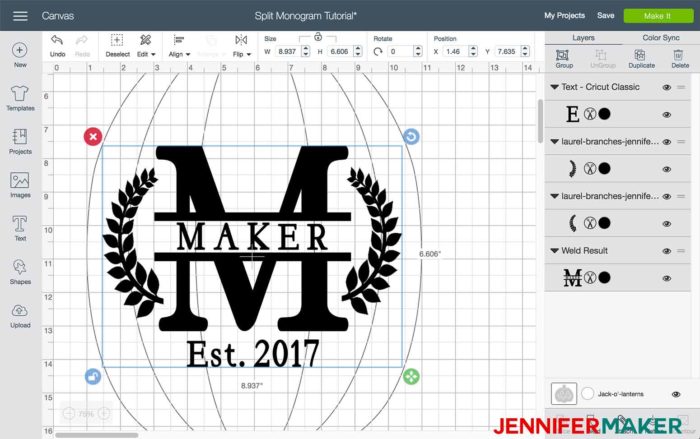Zoom in the canvas with plus button
Image resolution: width=700 pixels, height=439 pixels.
[x=104, y=414]
